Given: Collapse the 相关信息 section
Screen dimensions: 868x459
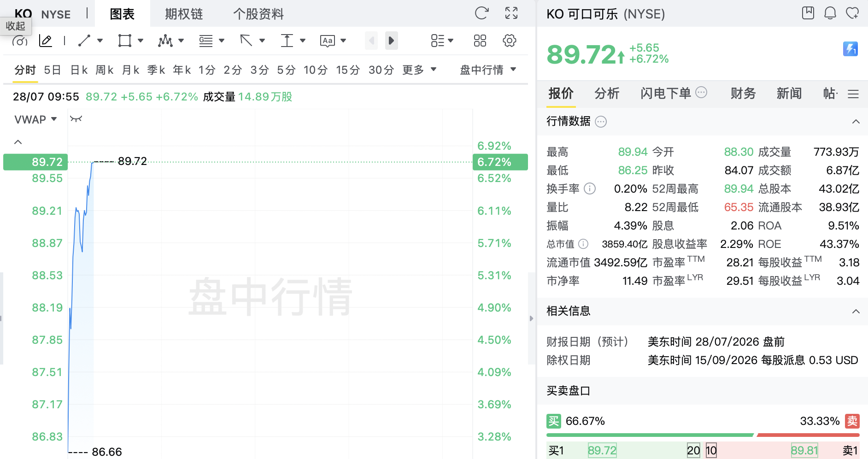Looking at the screenshot, I should pyautogui.click(x=856, y=312).
